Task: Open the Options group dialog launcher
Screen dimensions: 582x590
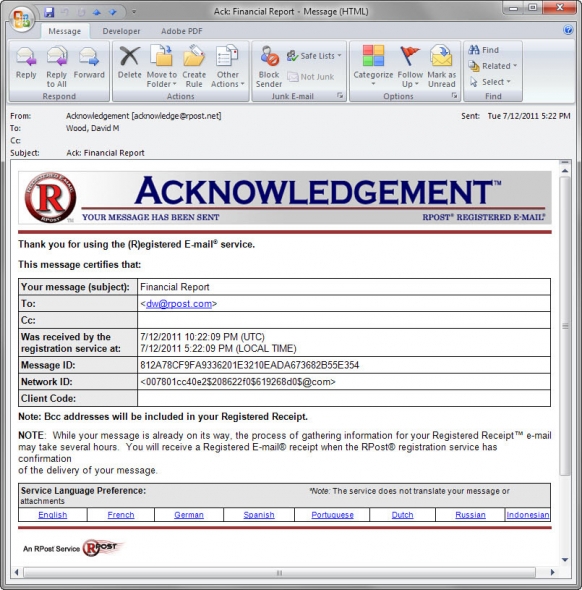Action: (x=454, y=96)
